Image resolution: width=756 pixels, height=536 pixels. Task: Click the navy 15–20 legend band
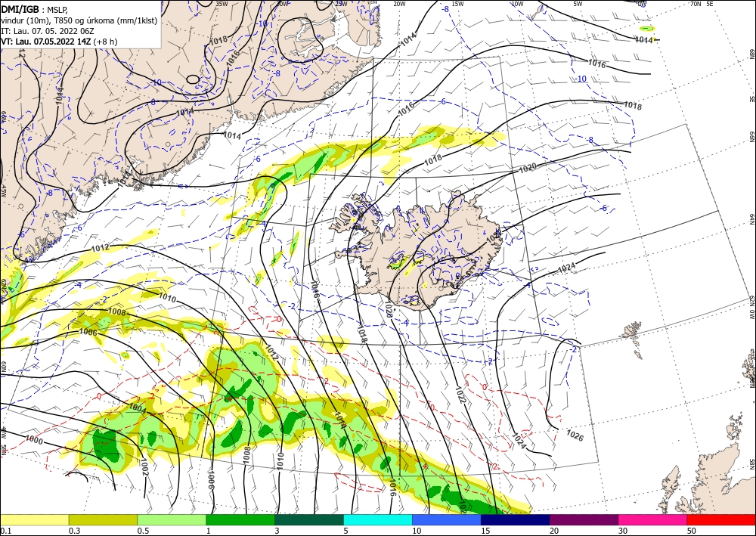(x=516, y=519)
